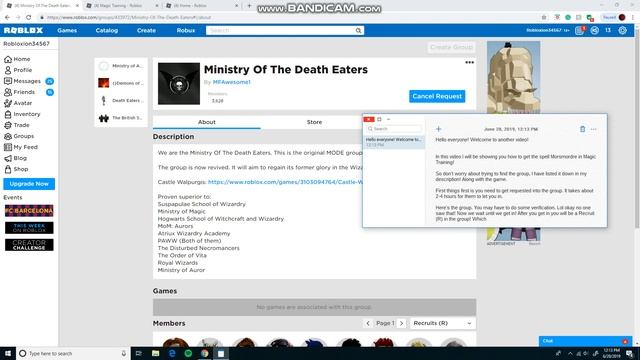Go to previous members page

[x=368, y=323]
